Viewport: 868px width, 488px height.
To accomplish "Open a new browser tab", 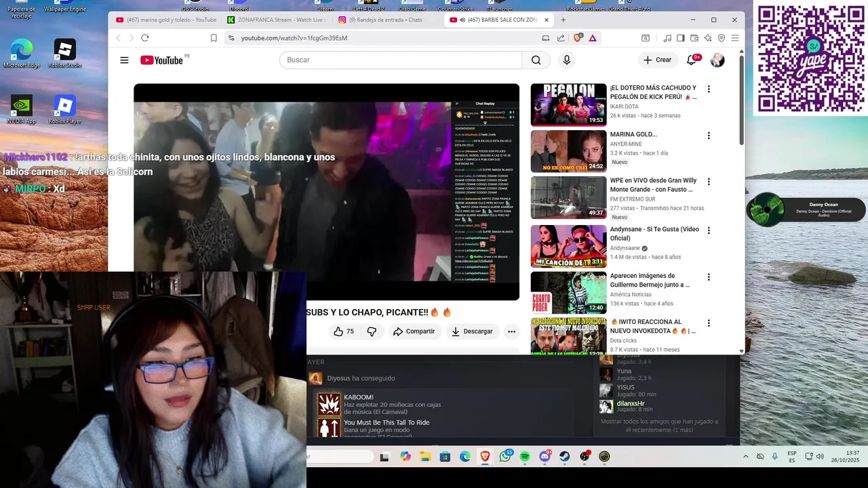I will tap(563, 20).
